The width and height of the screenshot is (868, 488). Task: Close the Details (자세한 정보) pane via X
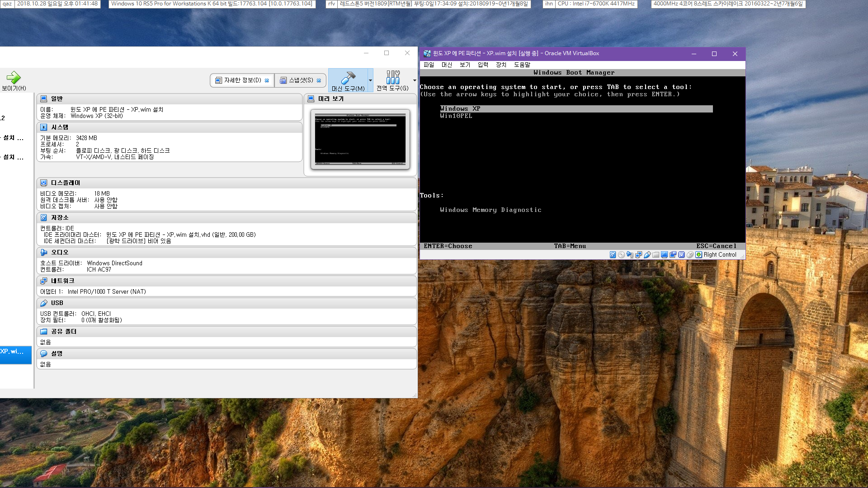tap(267, 80)
